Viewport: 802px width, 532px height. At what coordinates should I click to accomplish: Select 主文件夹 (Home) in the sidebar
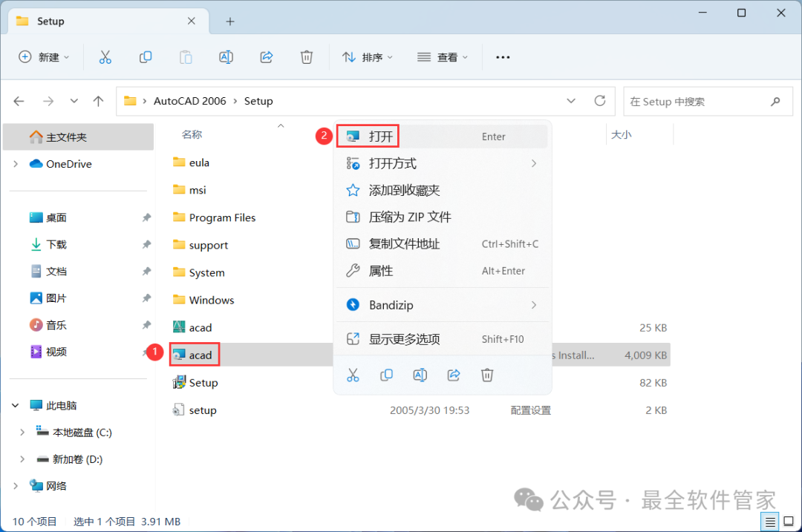pyautogui.click(x=78, y=137)
